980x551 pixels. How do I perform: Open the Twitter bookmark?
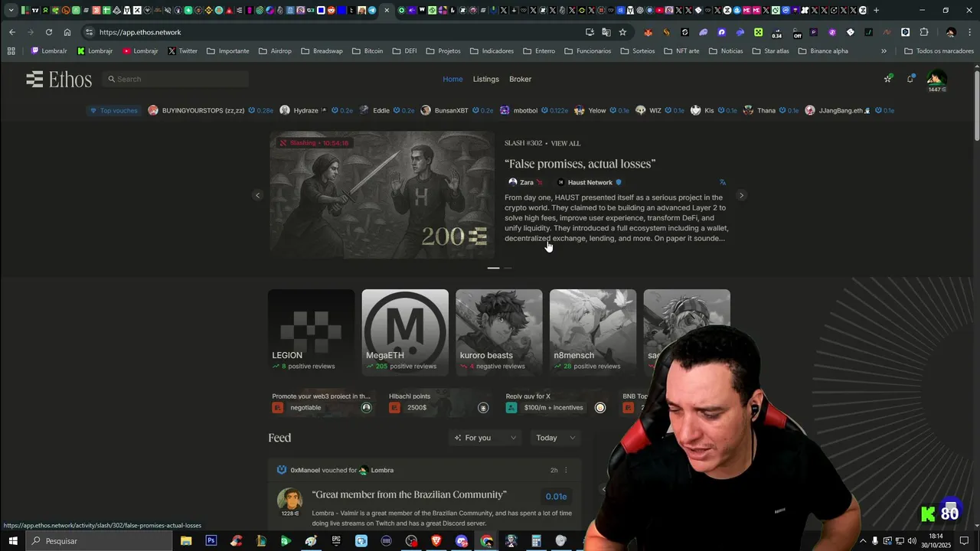[182, 51]
